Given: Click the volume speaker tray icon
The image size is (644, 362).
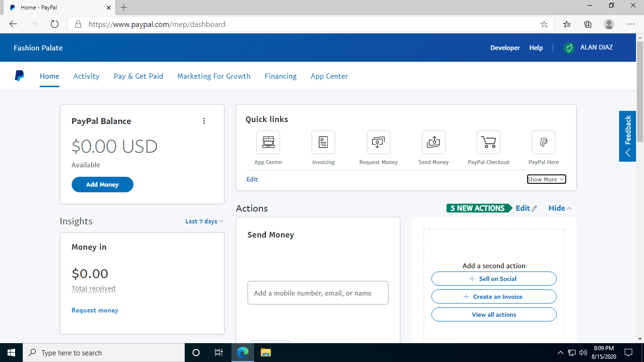Looking at the screenshot, I should click(583, 353).
